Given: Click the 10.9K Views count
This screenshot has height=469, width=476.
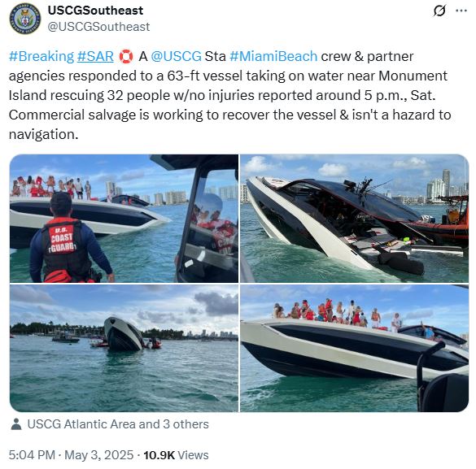Looking at the screenshot, I should coord(176,455).
